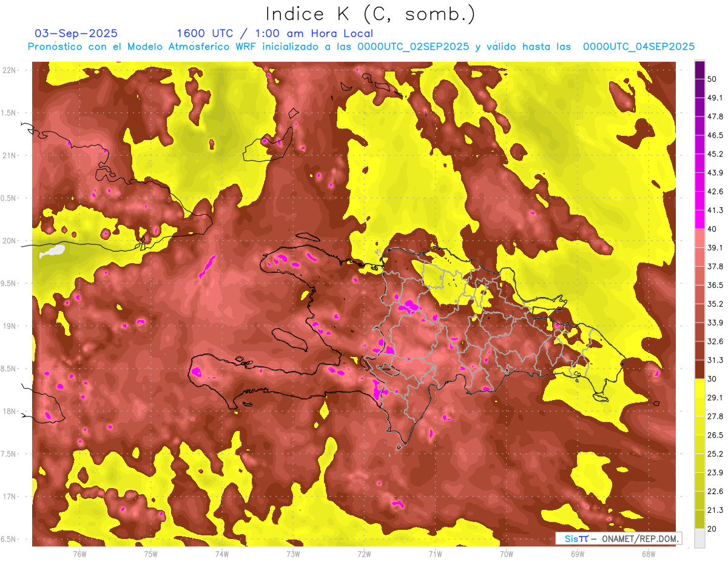Click the colorbar value "35.2"
Screen dimensions: 728x562
(715, 304)
